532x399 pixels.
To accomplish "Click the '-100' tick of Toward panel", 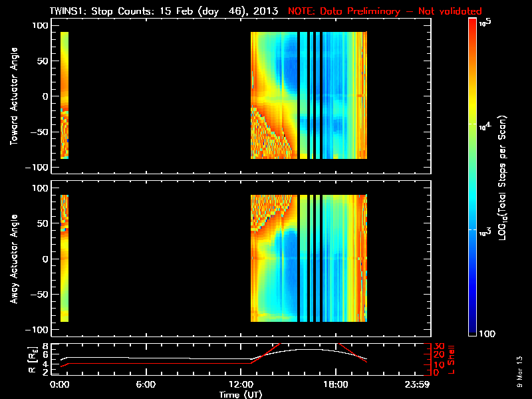I will click(37, 168).
